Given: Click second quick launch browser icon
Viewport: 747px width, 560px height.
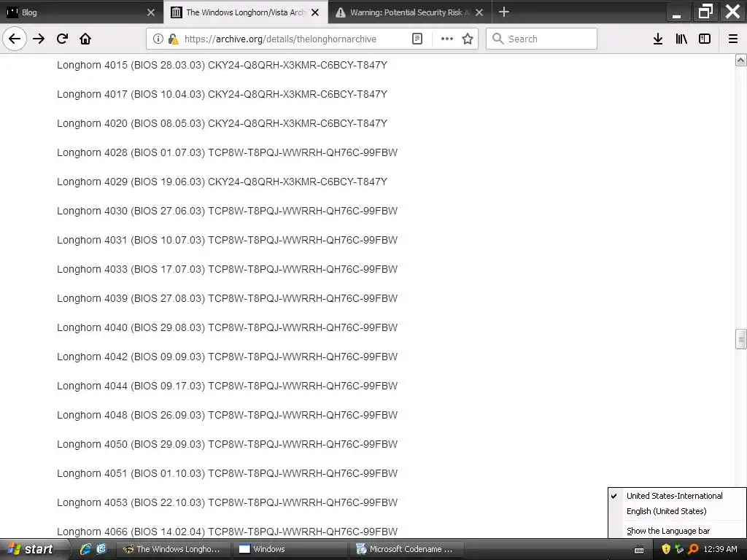Looking at the screenshot, I should click(101, 549).
